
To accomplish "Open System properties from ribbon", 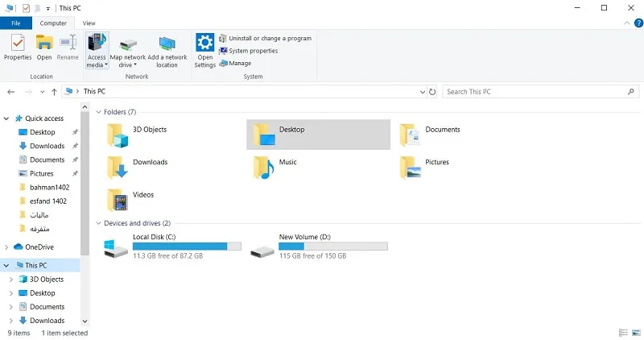I will coord(249,51).
